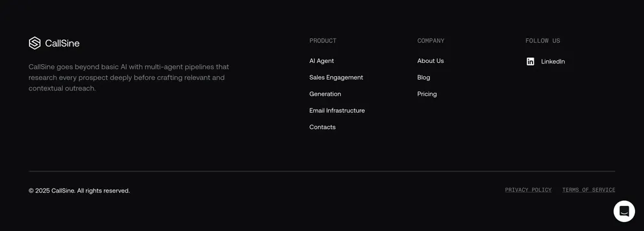The width and height of the screenshot is (644, 231).
Task: Open the About Us page
Action: pos(431,61)
